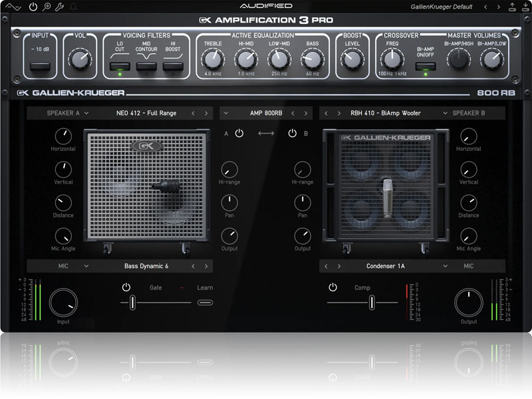
Task: Open settings wrench icon
Action: pos(60,7)
